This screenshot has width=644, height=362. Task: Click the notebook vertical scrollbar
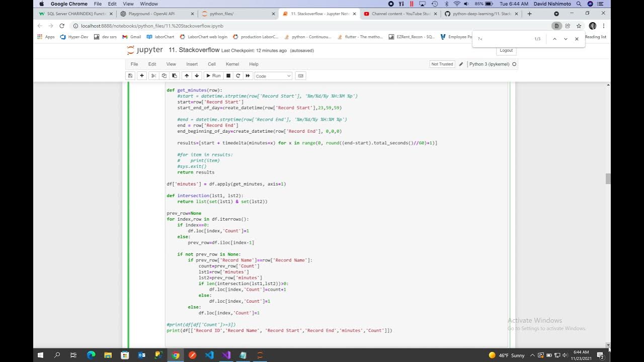[608, 179]
